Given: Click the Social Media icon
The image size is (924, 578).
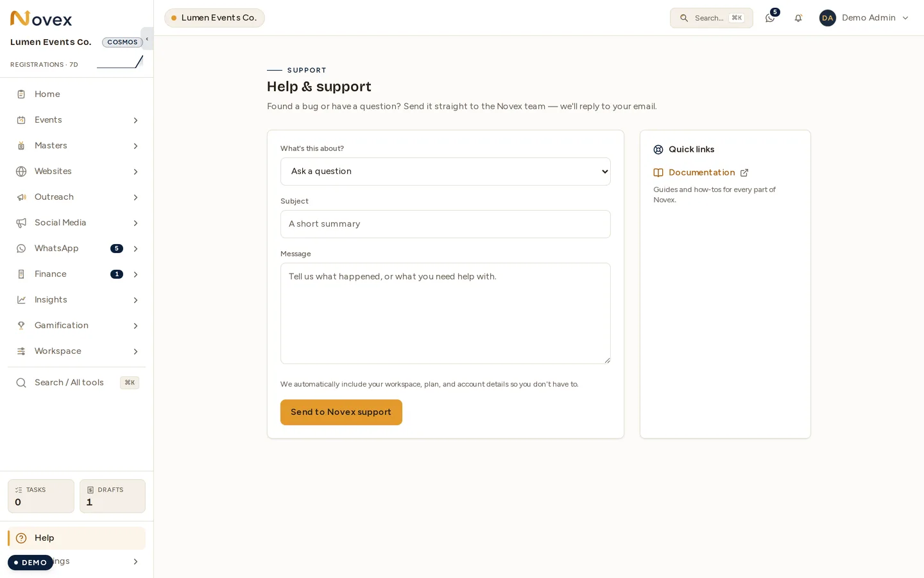Looking at the screenshot, I should coord(21,223).
